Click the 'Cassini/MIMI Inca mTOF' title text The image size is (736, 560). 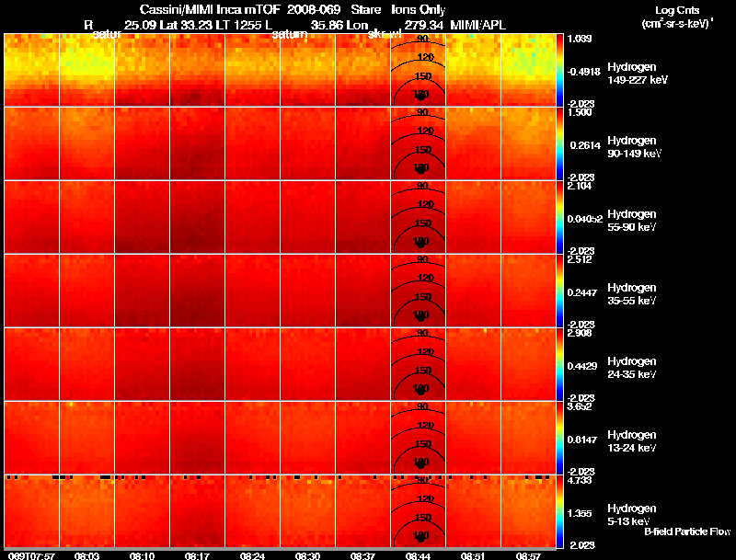pyautogui.click(x=210, y=9)
